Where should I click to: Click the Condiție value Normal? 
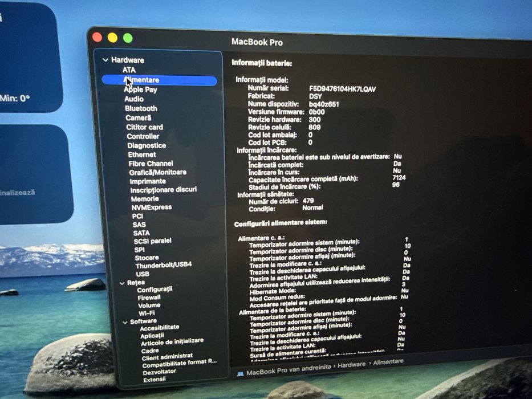[x=312, y=207]
